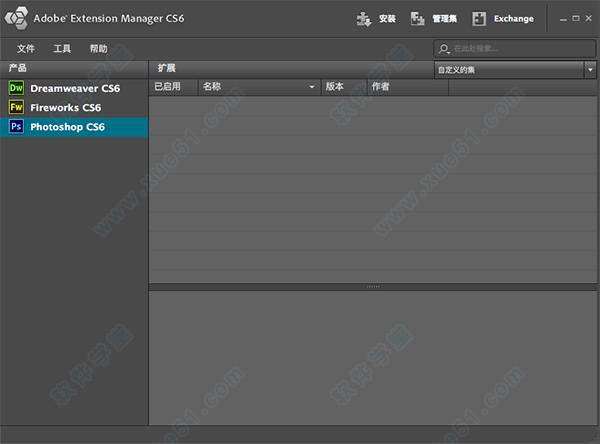Click the manage sets (管理集) icon
The height and width of the screenshot is (444, 600).
(x=417, y=18)
